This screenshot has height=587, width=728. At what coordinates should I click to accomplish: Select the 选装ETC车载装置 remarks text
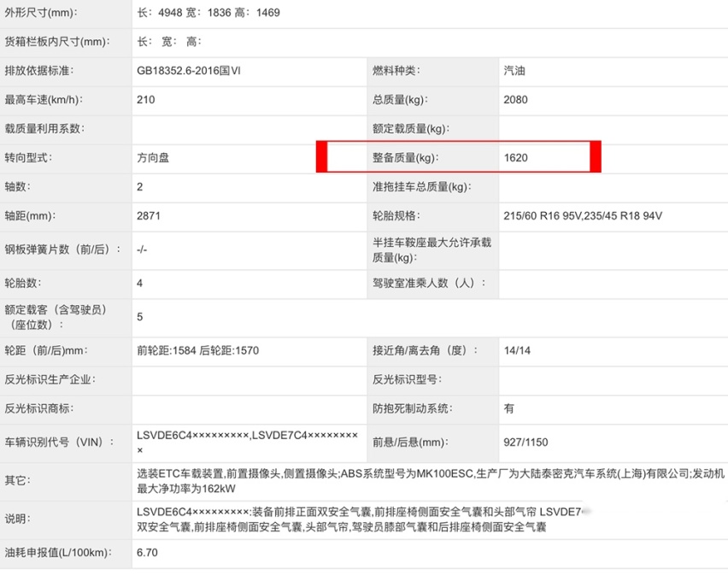431,481
